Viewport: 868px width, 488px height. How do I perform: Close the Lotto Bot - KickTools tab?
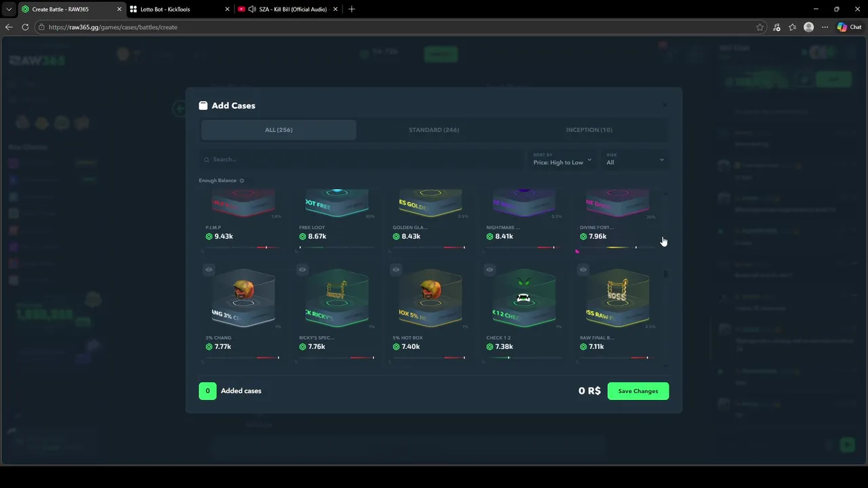pos(226,9)
